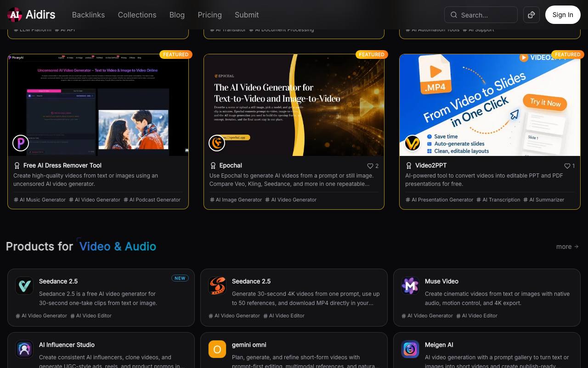588x368 pixels.
Task: Open the gemini omni title
Action: [249, 345]
